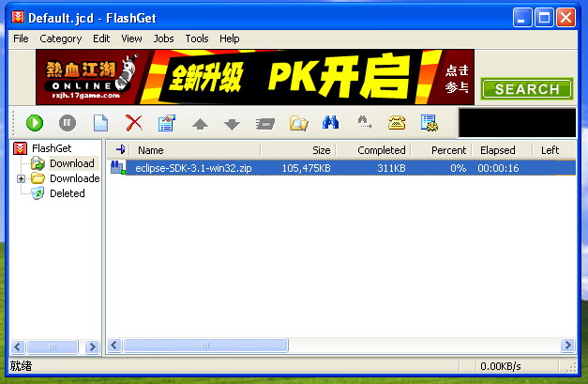
Task: Select the eclipse-SDK-3.1-win32.zip download row
Action: 190,168
